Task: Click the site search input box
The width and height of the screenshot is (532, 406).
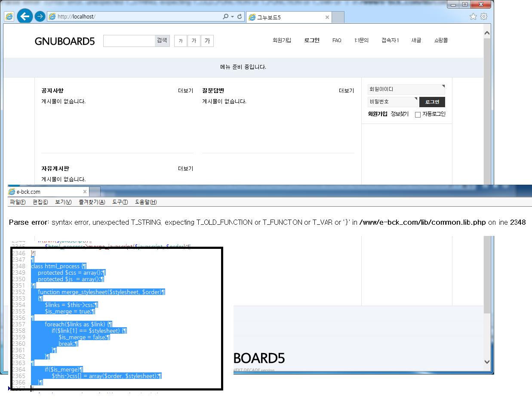Action: (129, 40)
